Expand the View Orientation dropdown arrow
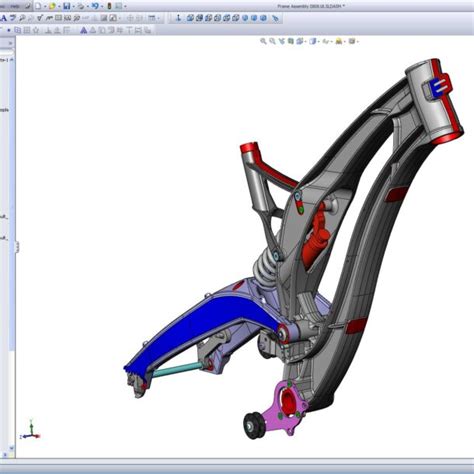 [305, 42]
